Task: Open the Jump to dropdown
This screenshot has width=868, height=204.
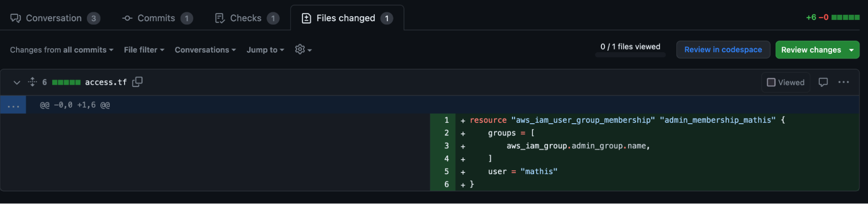Action: click(x=265, y=50)
